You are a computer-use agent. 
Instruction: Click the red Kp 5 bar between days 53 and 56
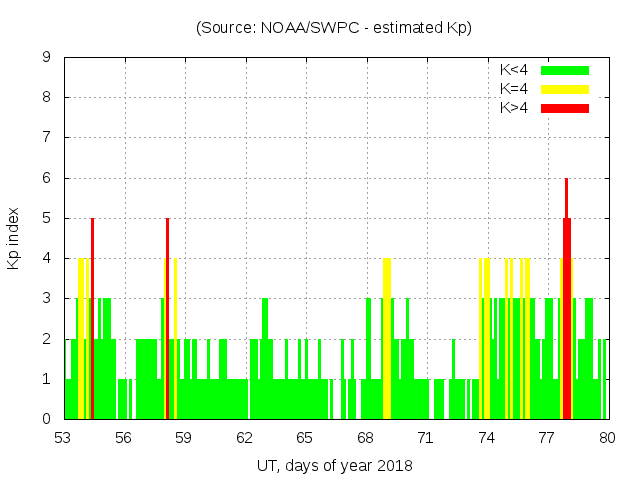pyautogui.click(x=92, y=320)
